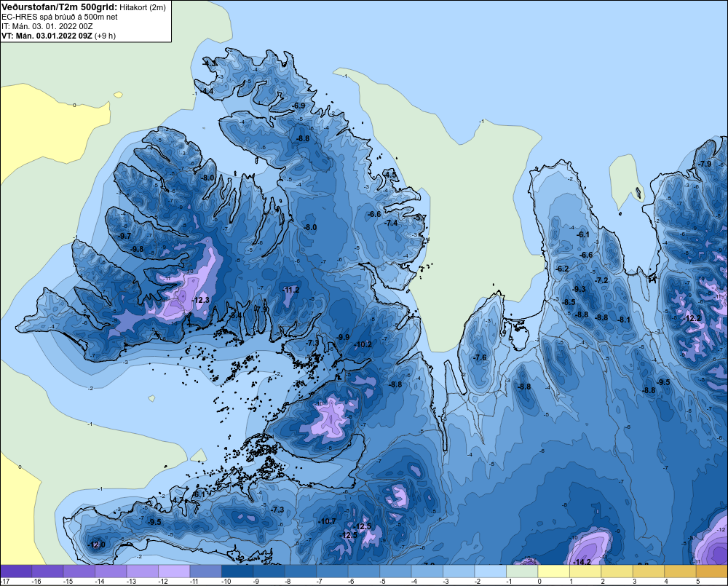The width and height of the screenshot is (728, 586).
Task: Click the -6.9 temperature label
Action: pos(298,106)
